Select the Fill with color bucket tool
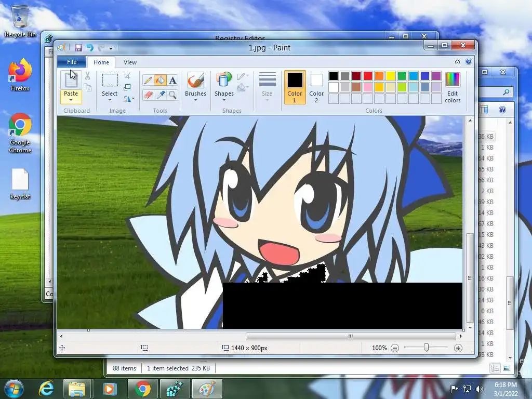Screen dimensions: 532x399 point(160,81)
